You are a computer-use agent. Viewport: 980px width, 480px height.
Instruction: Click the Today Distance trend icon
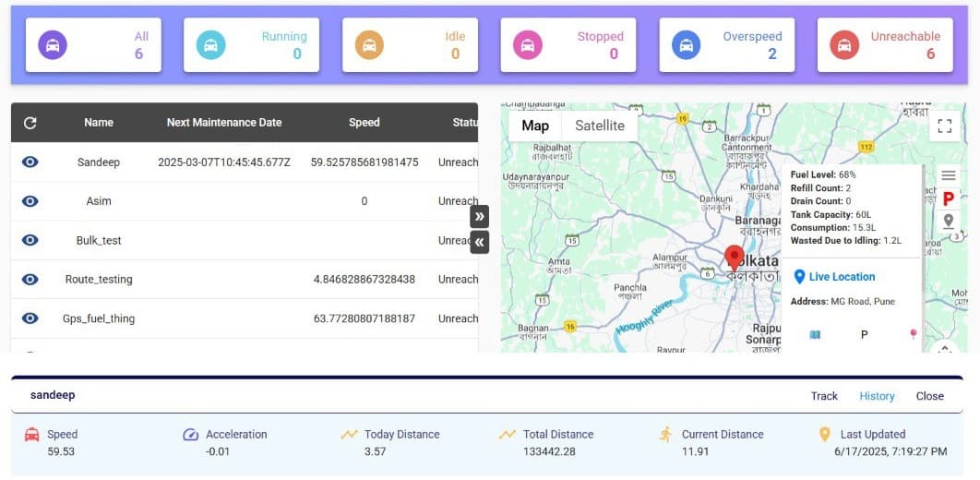(x=349, y=434)
